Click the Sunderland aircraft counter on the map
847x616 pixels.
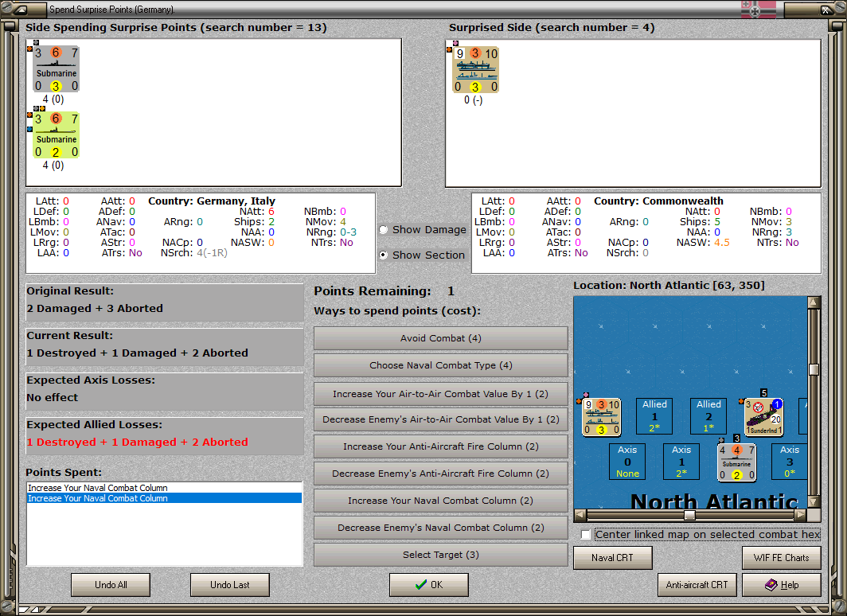(764, 417)
